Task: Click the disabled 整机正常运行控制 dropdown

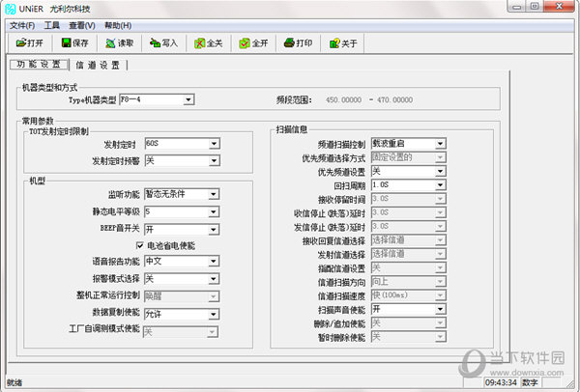Action: (182, 296)
